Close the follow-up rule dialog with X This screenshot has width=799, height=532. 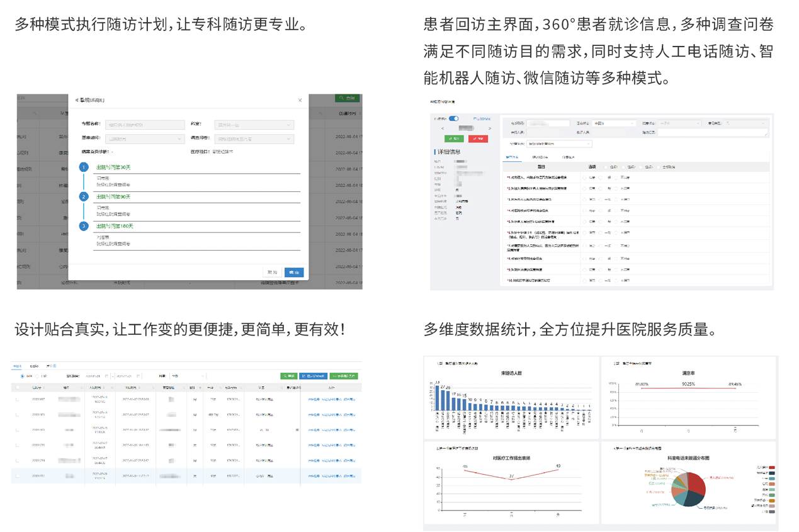tap(300, 100)
